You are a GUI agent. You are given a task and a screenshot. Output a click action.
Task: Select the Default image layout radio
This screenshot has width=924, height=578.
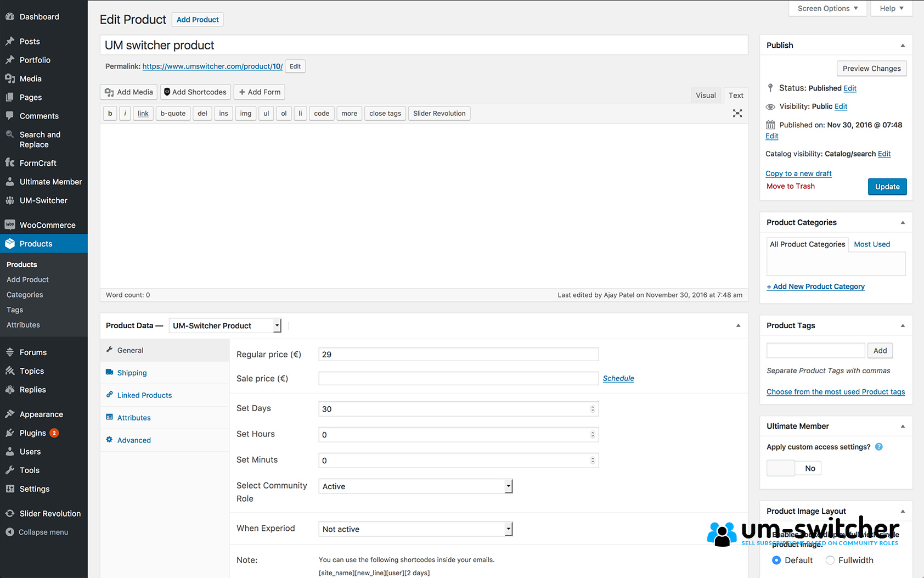point(776,560)
